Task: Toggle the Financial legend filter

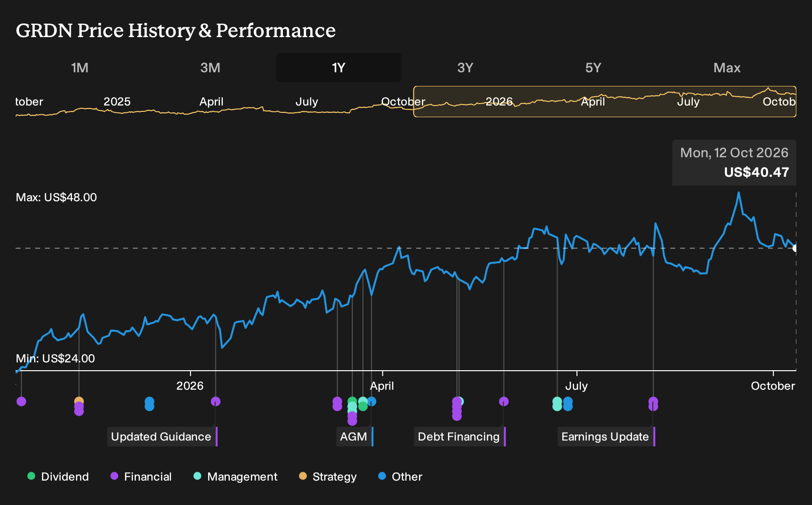Action: (141, 477)
